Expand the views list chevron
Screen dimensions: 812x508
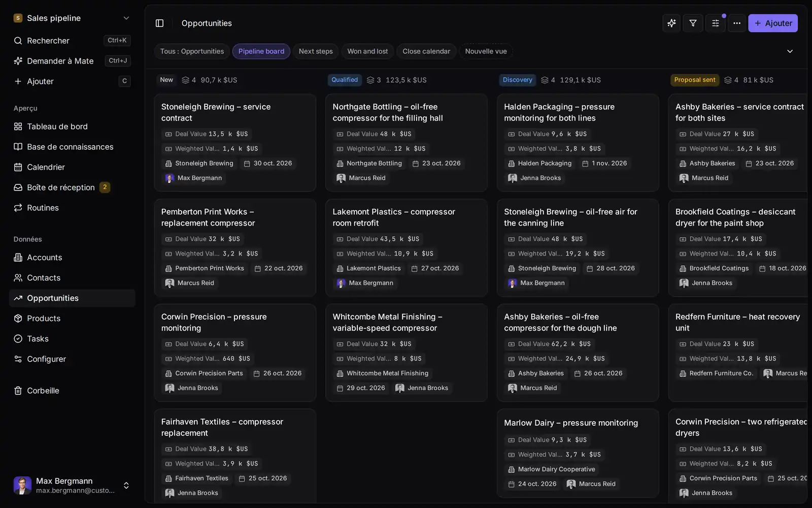[x=790, y=51]
